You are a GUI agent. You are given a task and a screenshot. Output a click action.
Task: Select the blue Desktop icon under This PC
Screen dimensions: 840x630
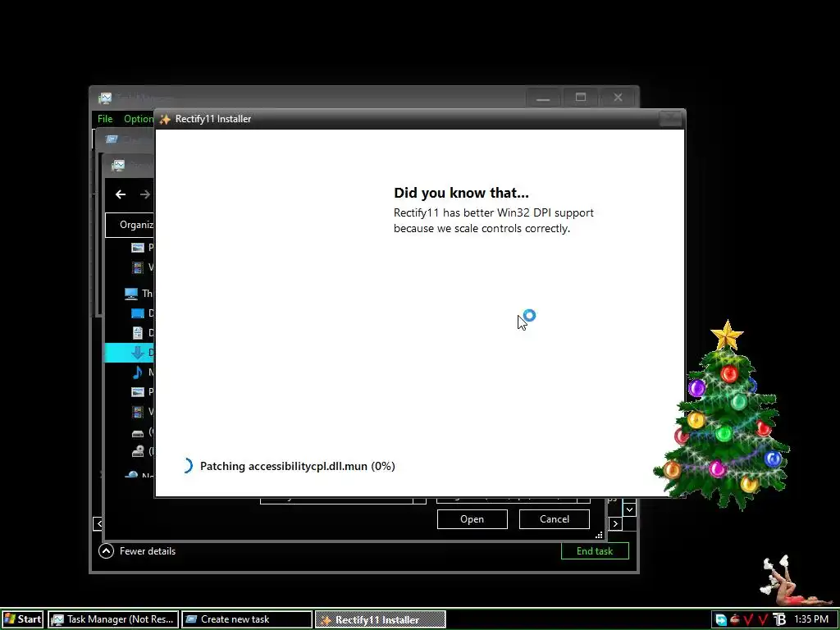[138, 313]
